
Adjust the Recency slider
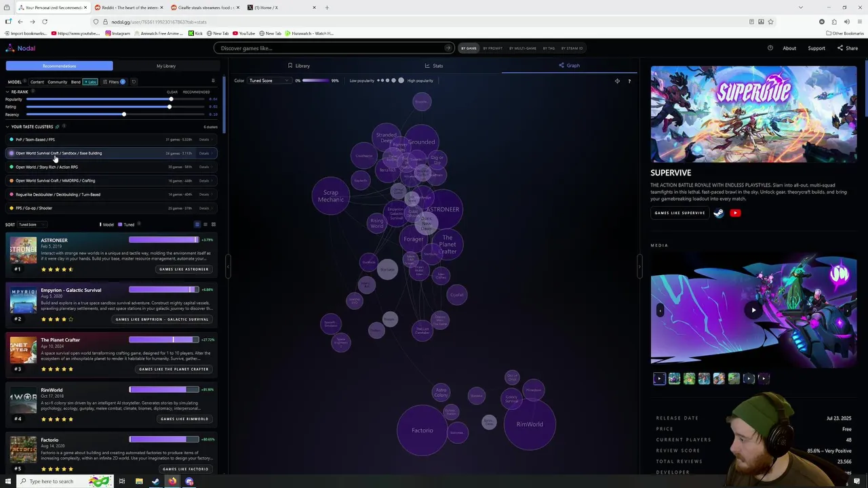[115, 115]
